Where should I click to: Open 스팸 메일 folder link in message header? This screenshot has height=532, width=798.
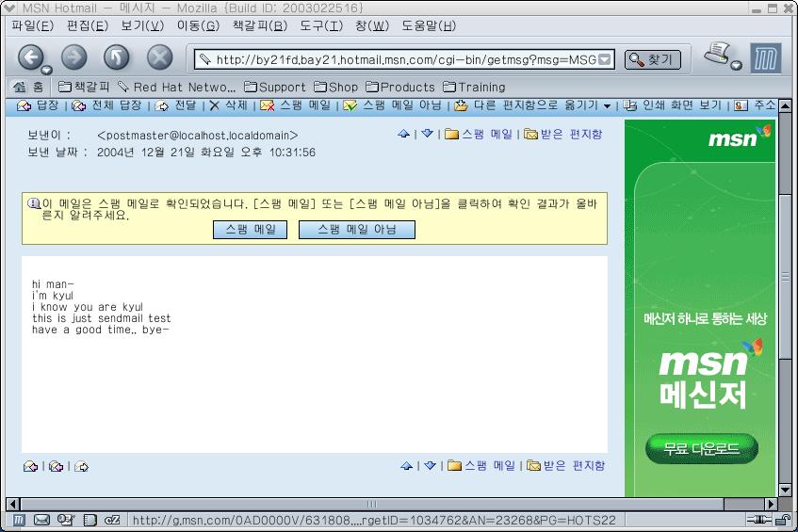point(479,135)
